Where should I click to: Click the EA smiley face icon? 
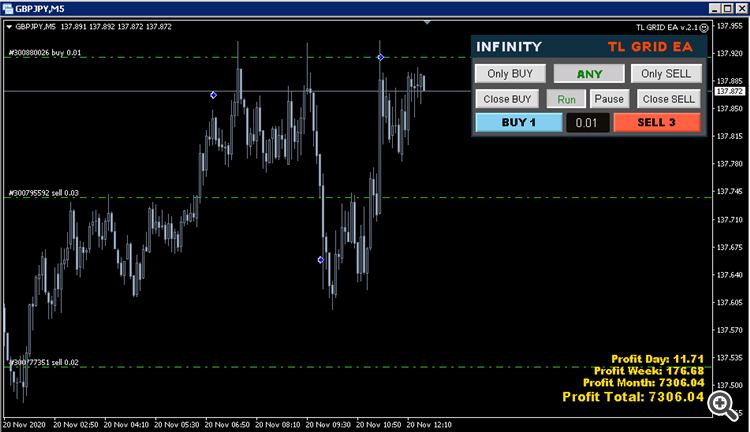point(704,28)
